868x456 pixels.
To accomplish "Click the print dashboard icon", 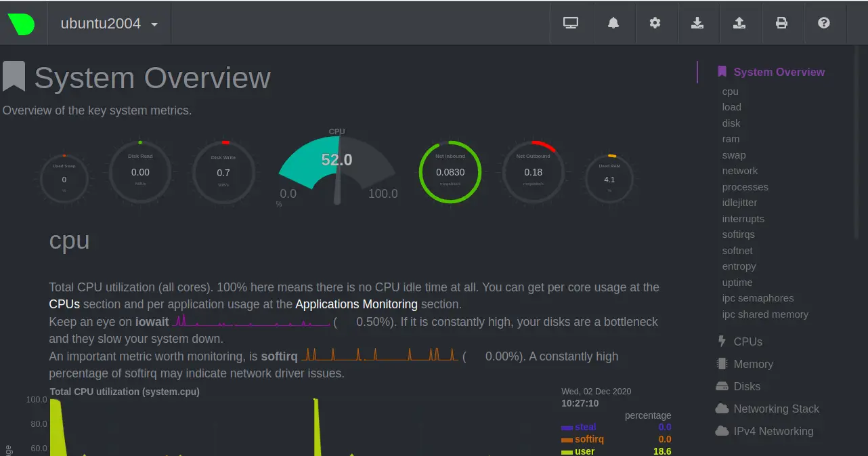I will coord(781,23).
